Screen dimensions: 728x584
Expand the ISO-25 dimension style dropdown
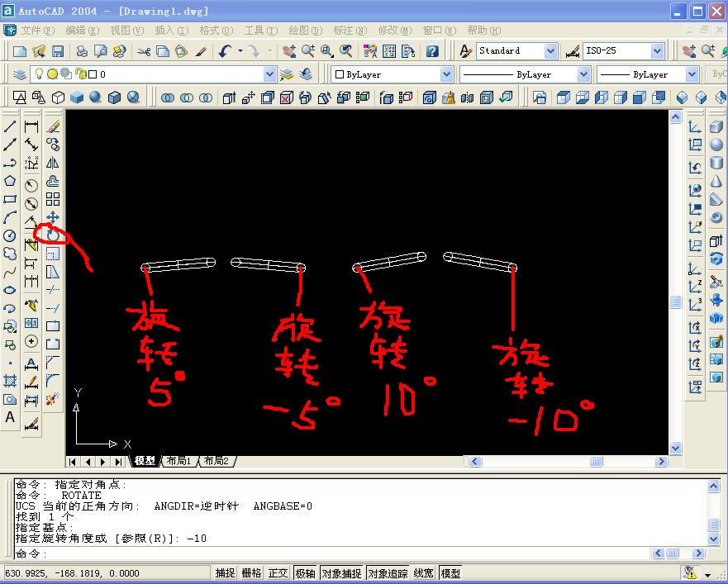point(657,51)
